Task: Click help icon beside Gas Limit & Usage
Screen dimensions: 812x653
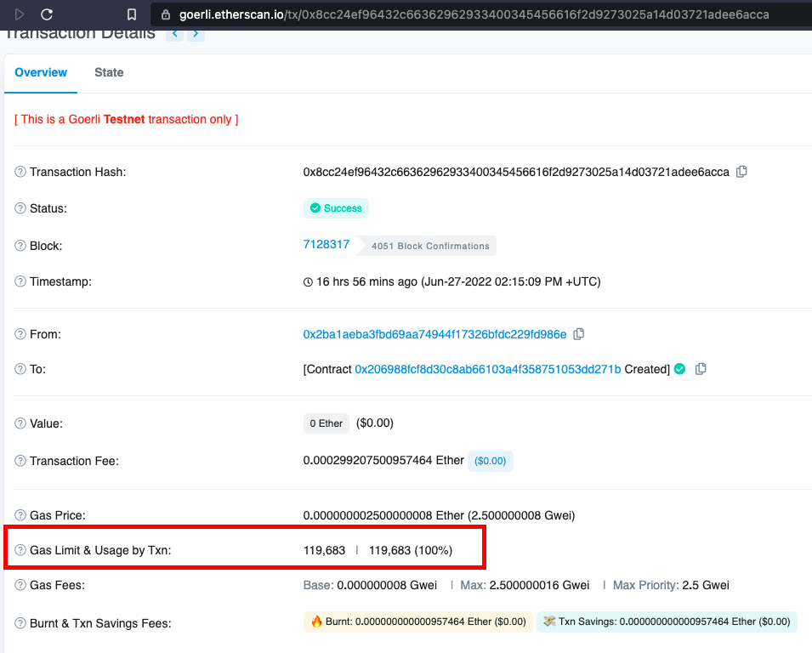Action: pyautogui.click(x=20, y=550)
